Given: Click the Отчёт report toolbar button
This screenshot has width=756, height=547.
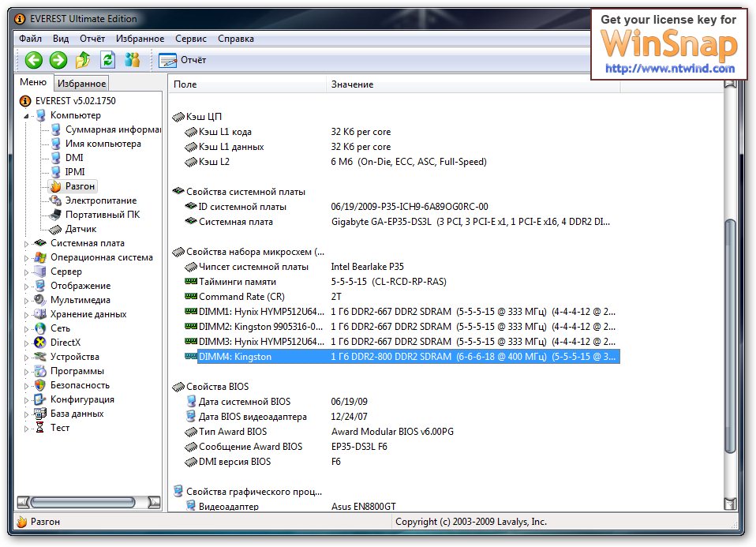Looking at the screenshot, I should 183,60.
